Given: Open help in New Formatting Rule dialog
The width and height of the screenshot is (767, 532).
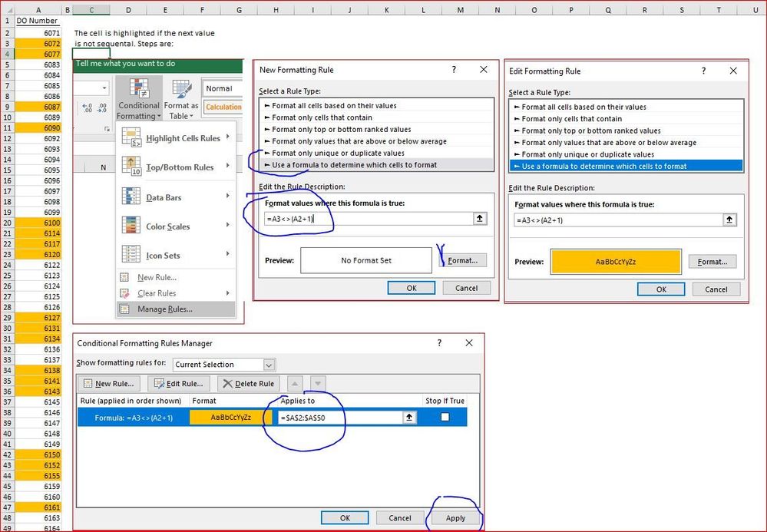Looking at the screenshot, I should click(x=454, y=69).
